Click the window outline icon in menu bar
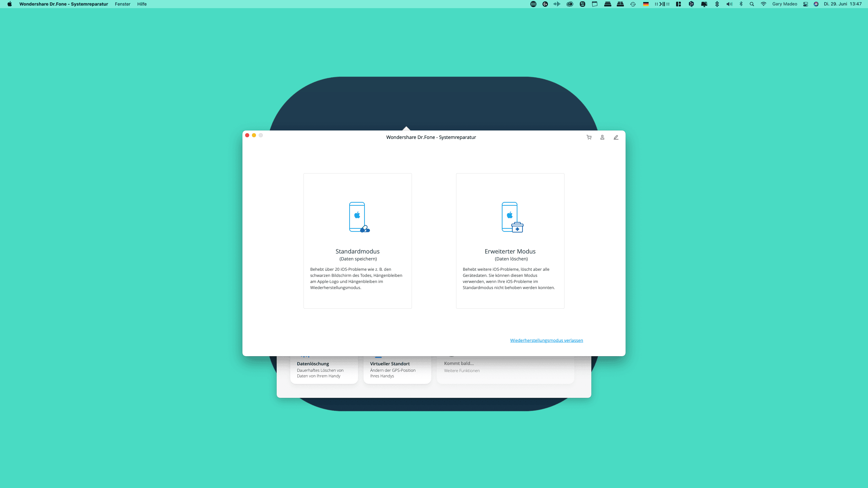 595,4
